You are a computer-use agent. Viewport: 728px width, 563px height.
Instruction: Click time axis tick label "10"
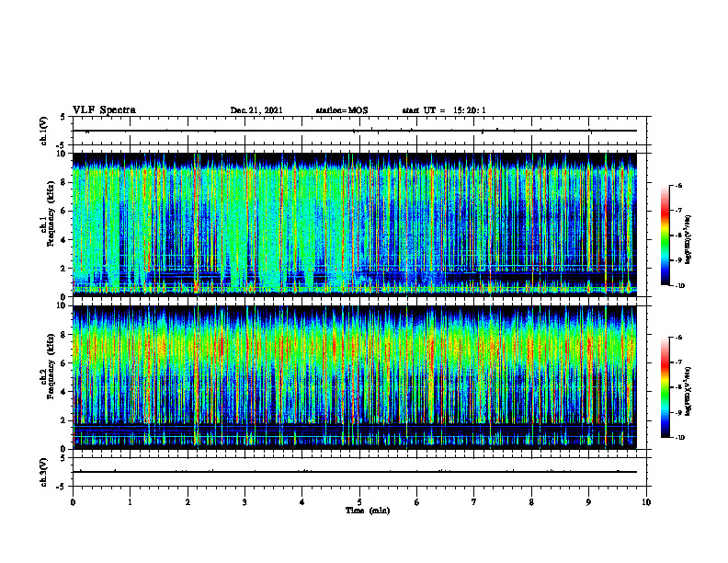[x=646, y=502]
